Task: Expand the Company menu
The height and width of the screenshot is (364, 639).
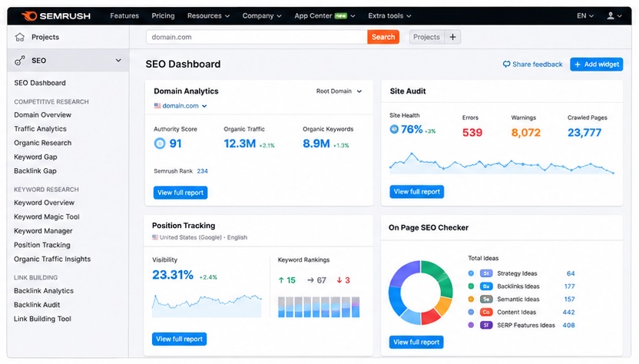Action: point(262,16)
